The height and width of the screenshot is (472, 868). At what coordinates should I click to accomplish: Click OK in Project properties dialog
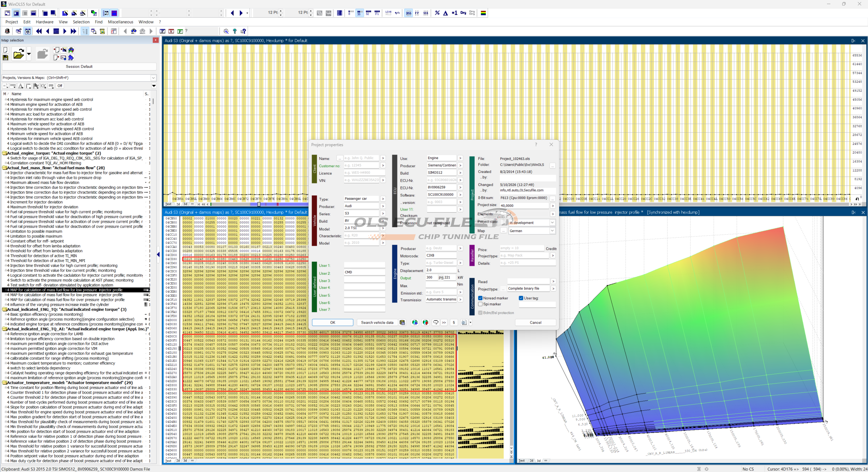coord(333,322)
